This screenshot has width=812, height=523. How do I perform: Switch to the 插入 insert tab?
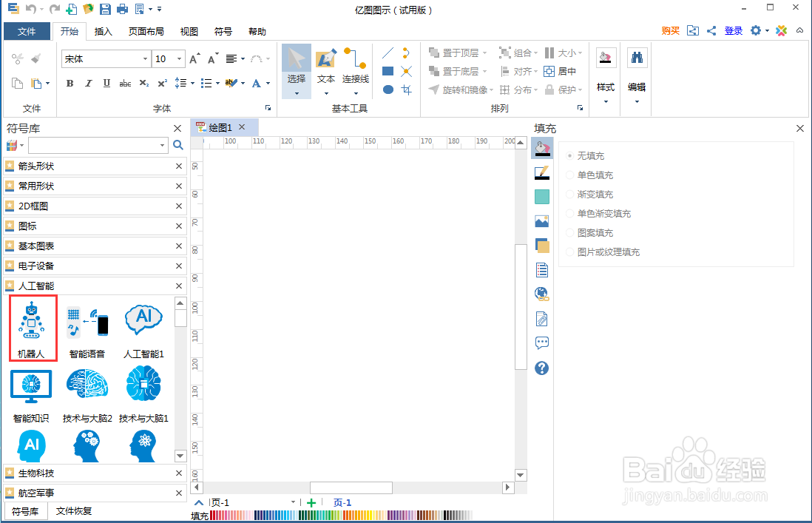coord(103,32)
